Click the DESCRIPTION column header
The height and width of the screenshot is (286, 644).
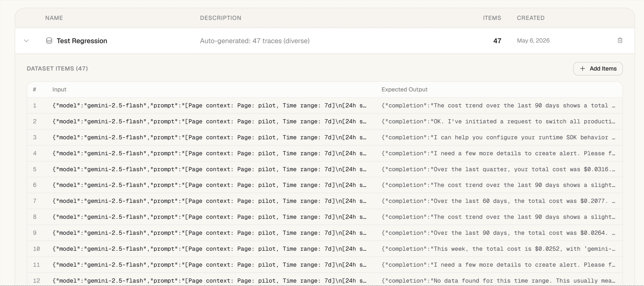pyautogui.click(x=221, y=18)
